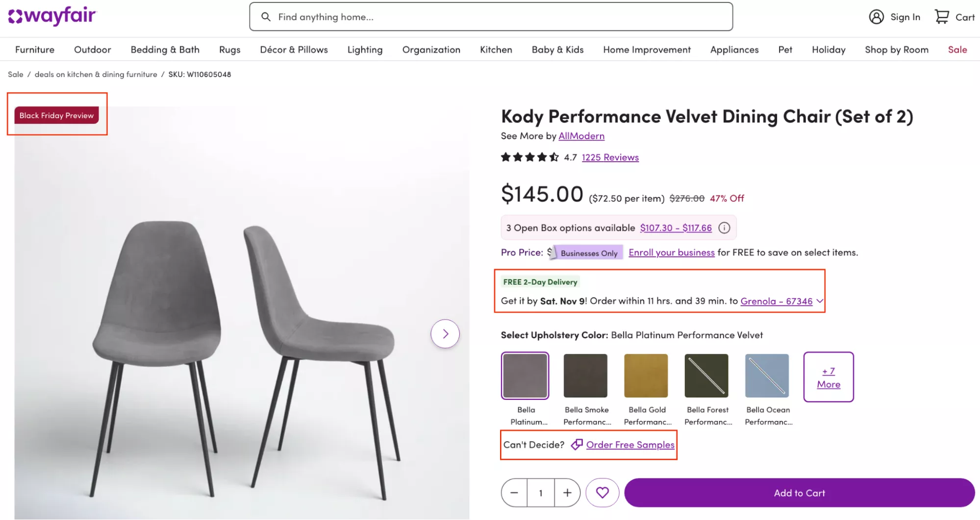Save chair to favorites heart
The image size is (980, 520).
[x=603, y=493]
